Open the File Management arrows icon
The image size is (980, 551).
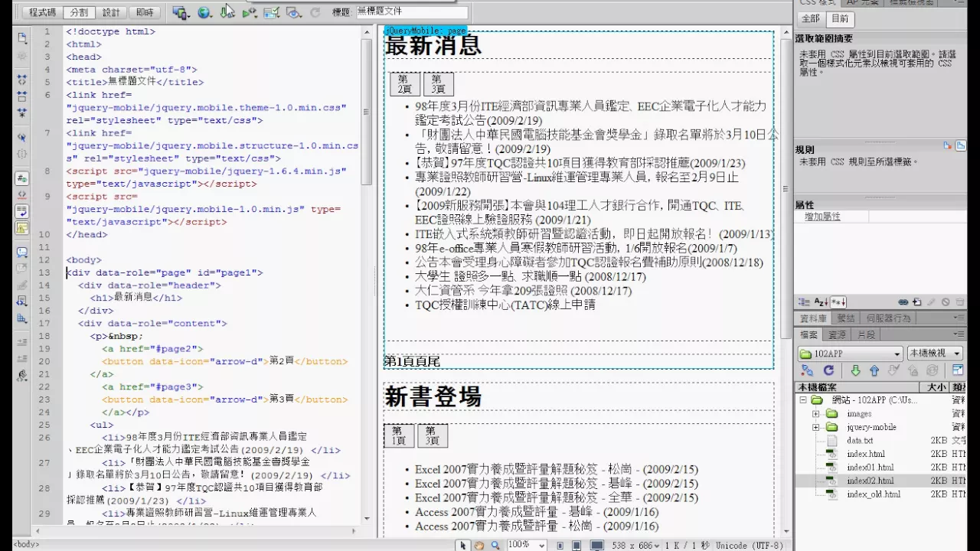(x=227, y=12)
